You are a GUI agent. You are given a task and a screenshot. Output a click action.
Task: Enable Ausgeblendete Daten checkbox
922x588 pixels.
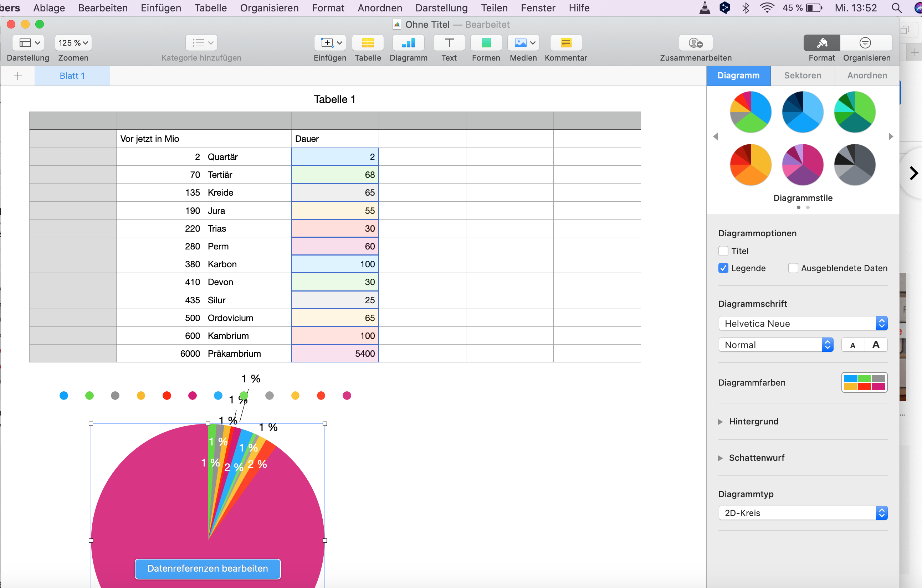[793, 268]
